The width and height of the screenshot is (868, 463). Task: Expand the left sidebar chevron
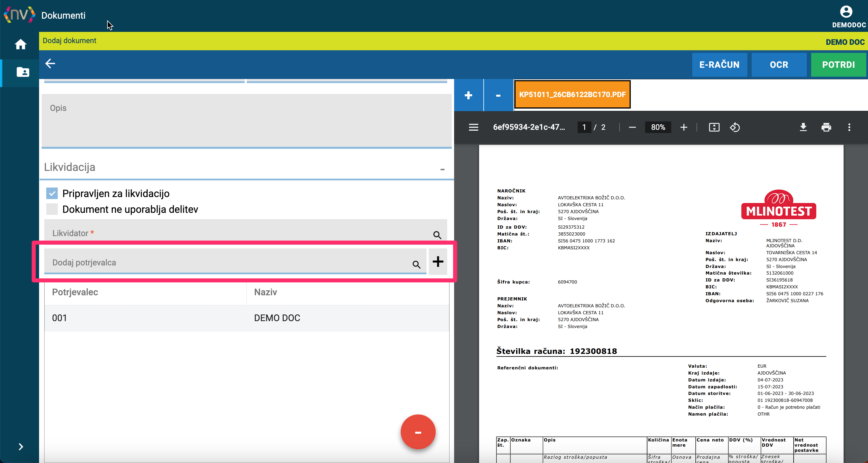(x=21, y=447)
